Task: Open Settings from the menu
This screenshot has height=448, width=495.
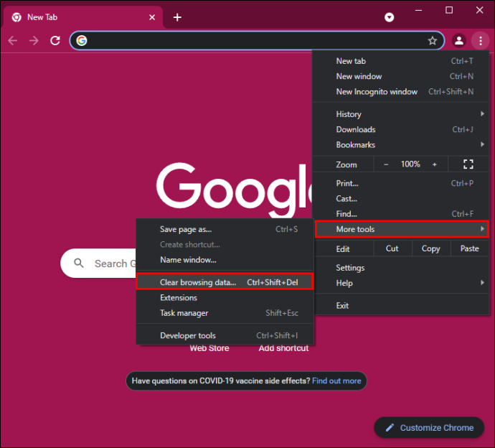Action: [401, 268]
